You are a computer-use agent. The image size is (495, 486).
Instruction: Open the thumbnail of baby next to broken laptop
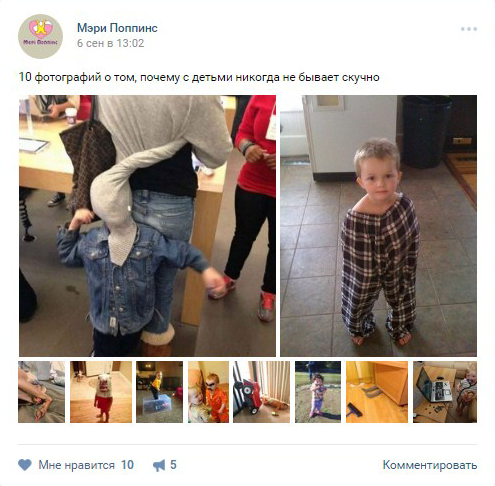click(445, 392)
